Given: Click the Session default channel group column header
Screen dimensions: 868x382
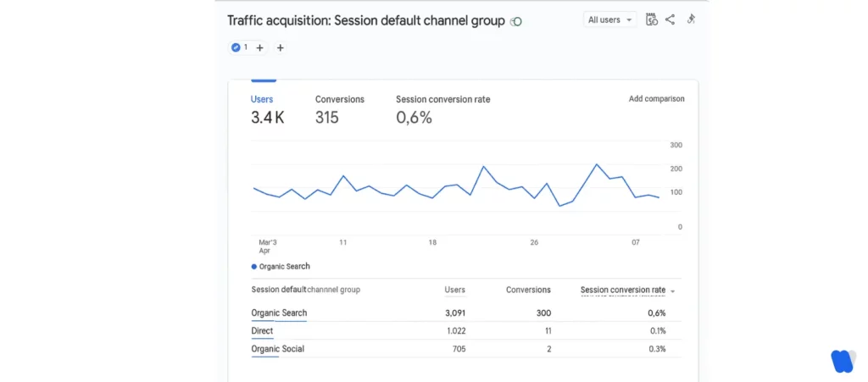Looking at the screenshot, I should click(305, 290).
